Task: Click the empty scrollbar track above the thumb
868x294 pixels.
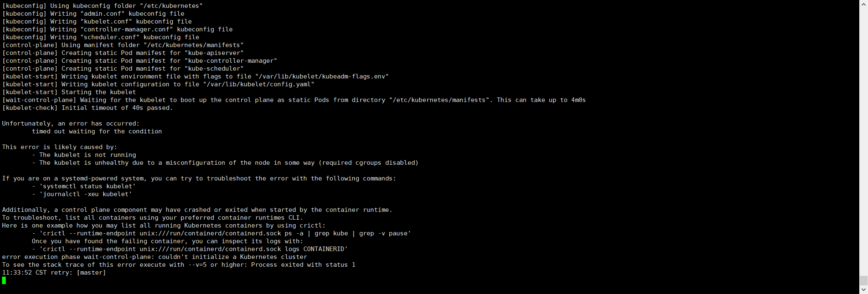Action: click(x=863, y=138)
